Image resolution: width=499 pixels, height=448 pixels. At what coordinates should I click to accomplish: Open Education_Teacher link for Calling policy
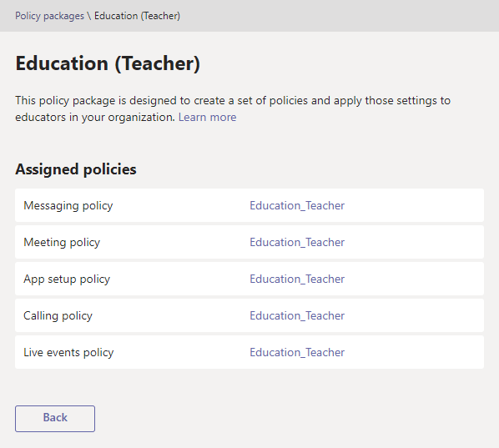[297, 315]
